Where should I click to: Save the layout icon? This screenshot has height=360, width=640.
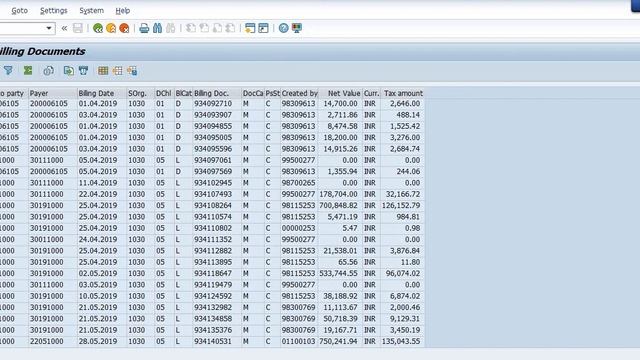click(x=132, y=71)
